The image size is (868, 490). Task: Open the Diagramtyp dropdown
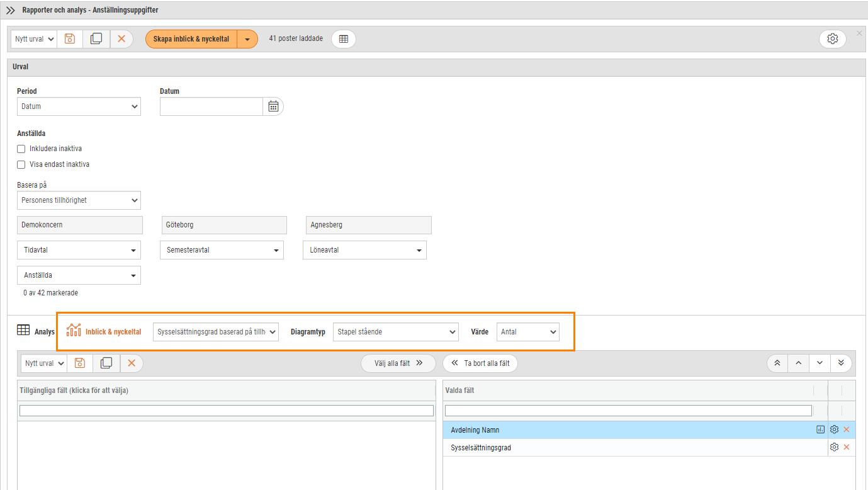[396, 332]
